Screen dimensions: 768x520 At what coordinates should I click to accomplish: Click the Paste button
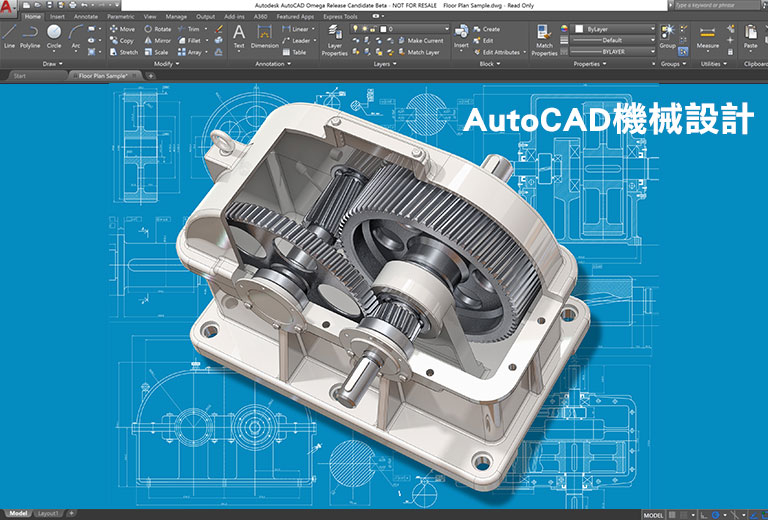tap(750, 36)
